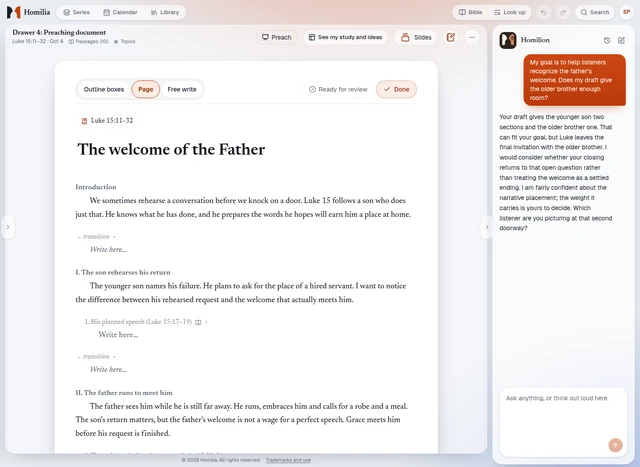Open the Trademarks and use link
The height and width of the screenshot is (467, 640).
[x=288, y=460]
